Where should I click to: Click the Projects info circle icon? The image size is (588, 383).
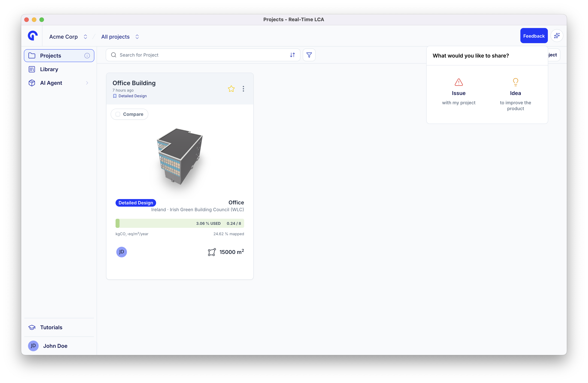[87, 56]
